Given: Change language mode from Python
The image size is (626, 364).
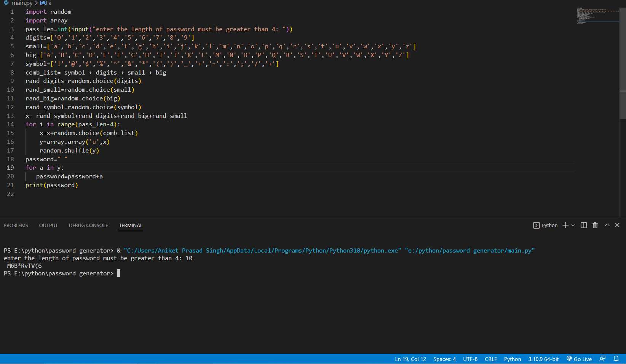Looking at the screenshot, I should click(x=513, y=359).
